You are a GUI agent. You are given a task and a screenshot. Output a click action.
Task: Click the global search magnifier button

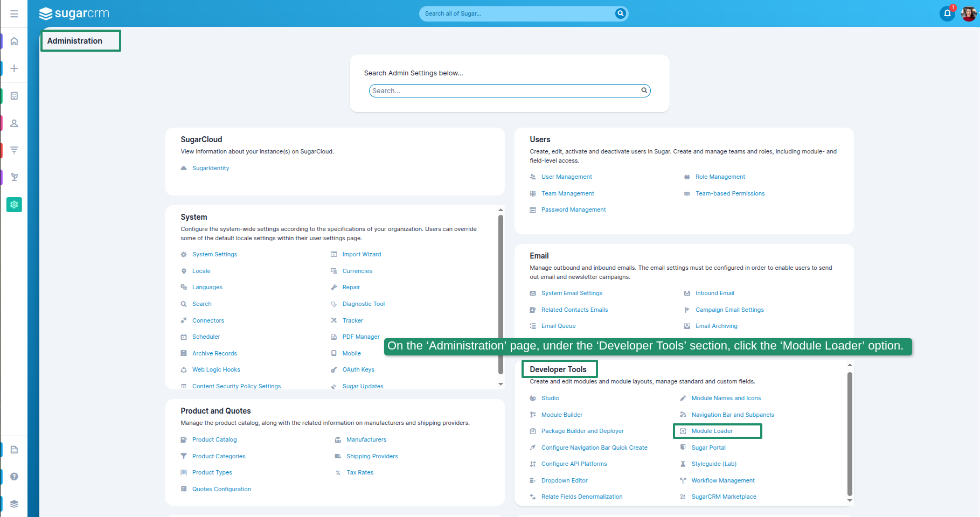click(620, 13)
